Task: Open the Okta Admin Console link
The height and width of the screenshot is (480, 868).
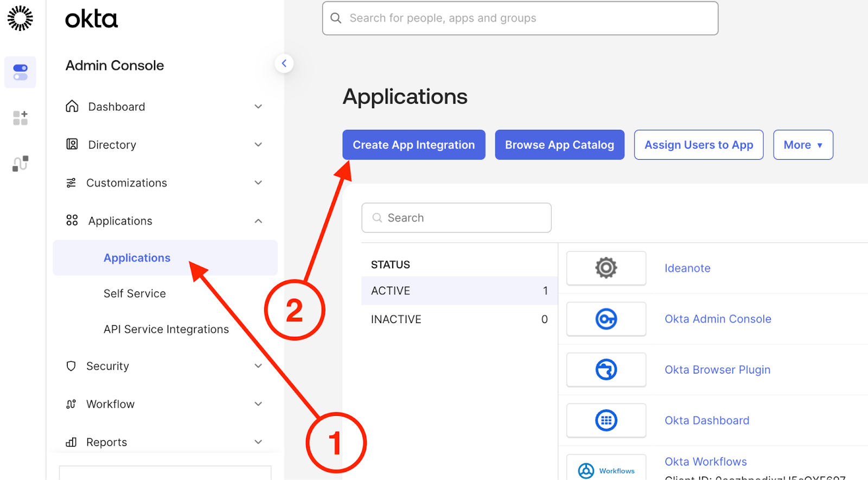Action: [718, 319]
